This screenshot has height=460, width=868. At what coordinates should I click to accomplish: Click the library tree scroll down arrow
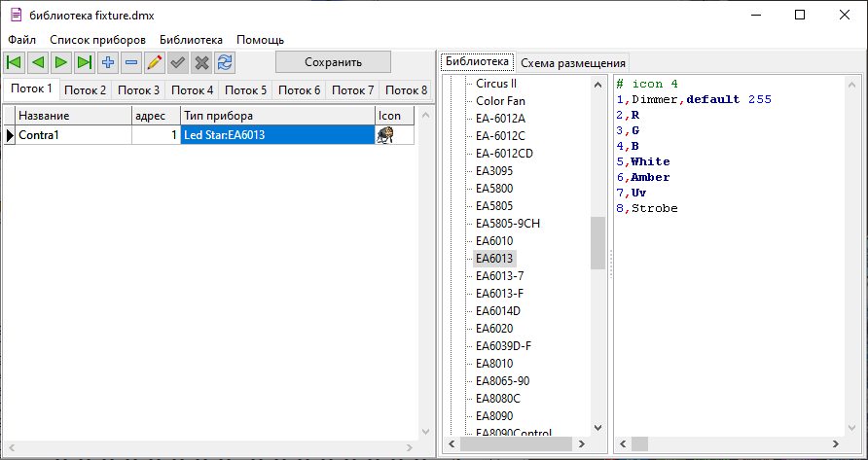(597, 427)
